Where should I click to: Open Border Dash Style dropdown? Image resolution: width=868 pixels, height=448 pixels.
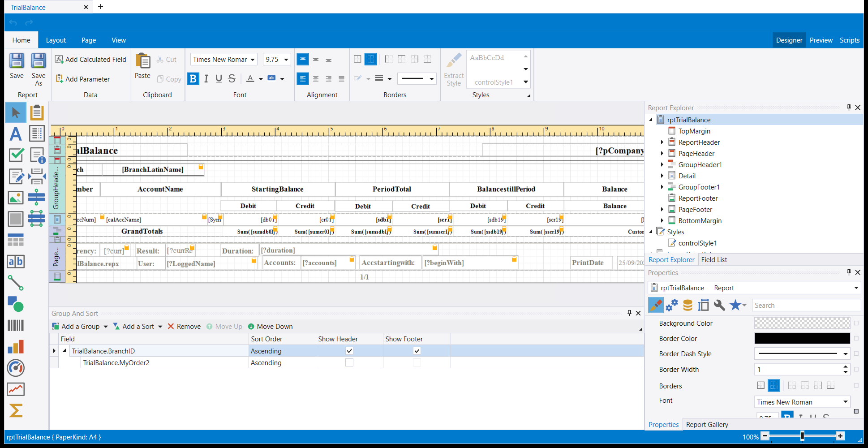click(845, 354)
